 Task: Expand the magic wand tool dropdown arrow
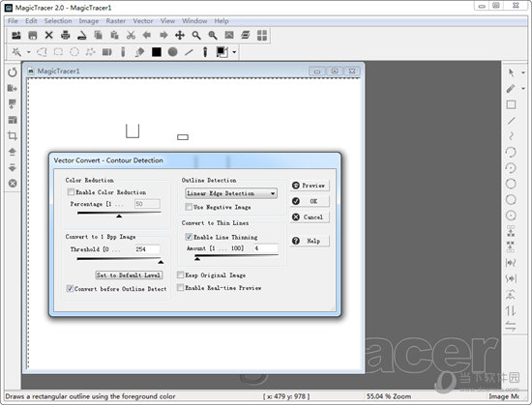29,52
